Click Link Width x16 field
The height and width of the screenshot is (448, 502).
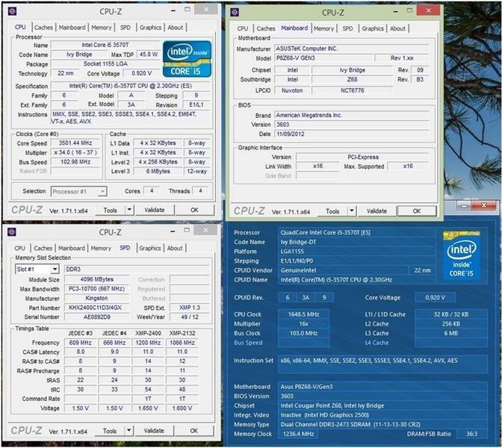click(x=317, y=166)
